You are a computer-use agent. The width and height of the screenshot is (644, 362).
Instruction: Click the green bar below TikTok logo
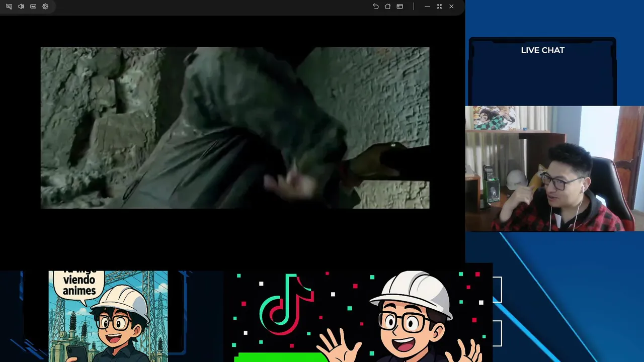(x=281, y=357)
